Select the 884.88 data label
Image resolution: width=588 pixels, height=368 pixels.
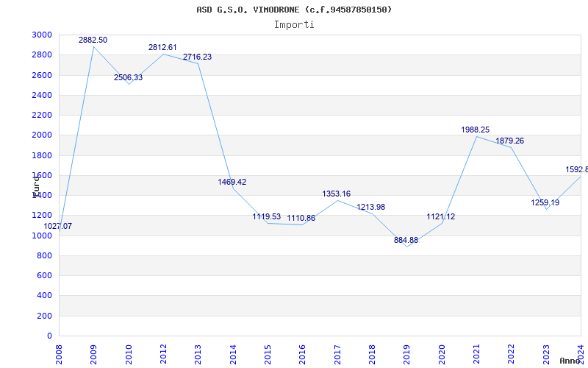point(406,241)
